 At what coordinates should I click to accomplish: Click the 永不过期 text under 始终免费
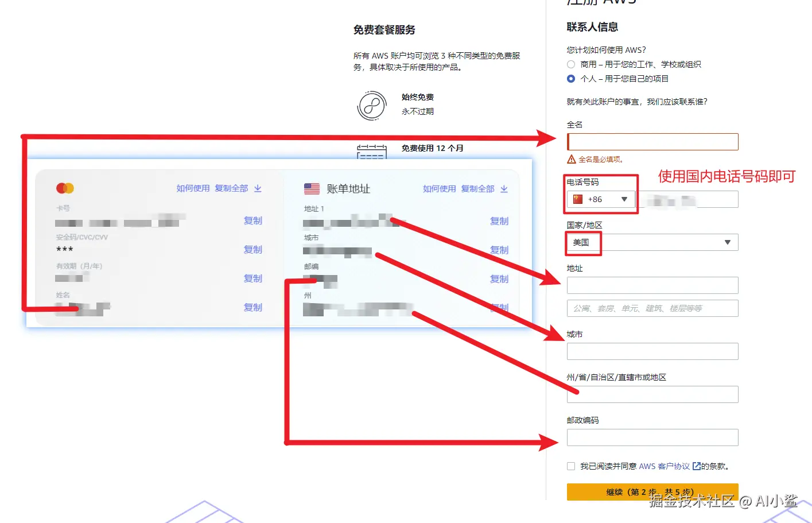[x=418, y=111]
